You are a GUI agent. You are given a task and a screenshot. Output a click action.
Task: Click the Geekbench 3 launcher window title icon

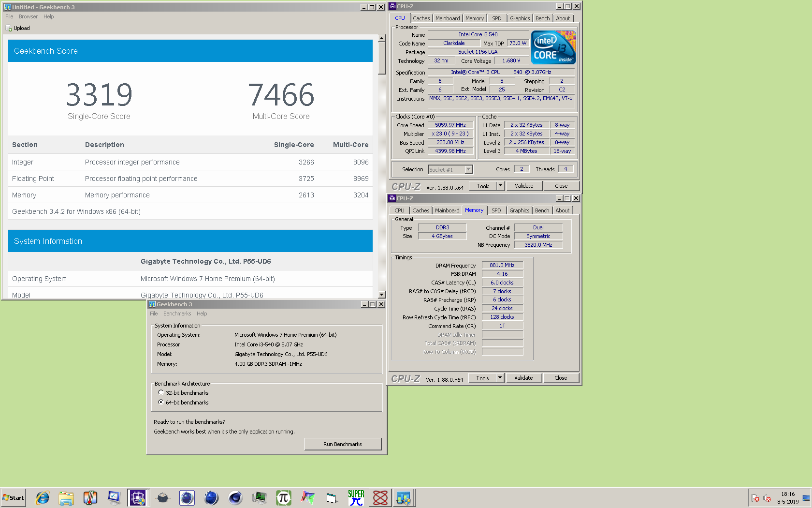tap(152, 304)
